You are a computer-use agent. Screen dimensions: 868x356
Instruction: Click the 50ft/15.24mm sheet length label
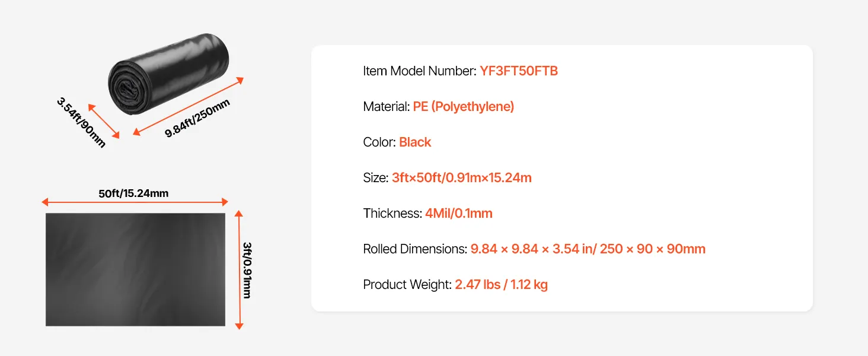(x=133, y=193)
